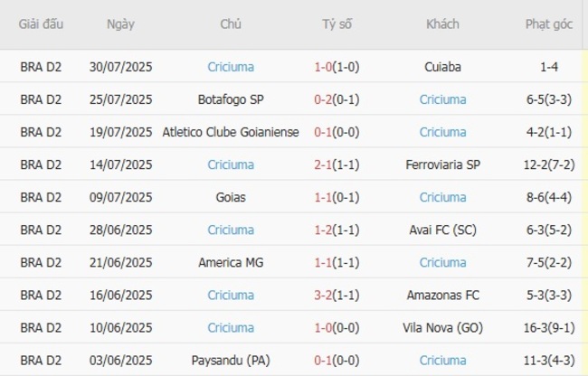This screenshot has height=376, width=588.
Task: Click the Cuiaba team name
Action: (442, 67)
